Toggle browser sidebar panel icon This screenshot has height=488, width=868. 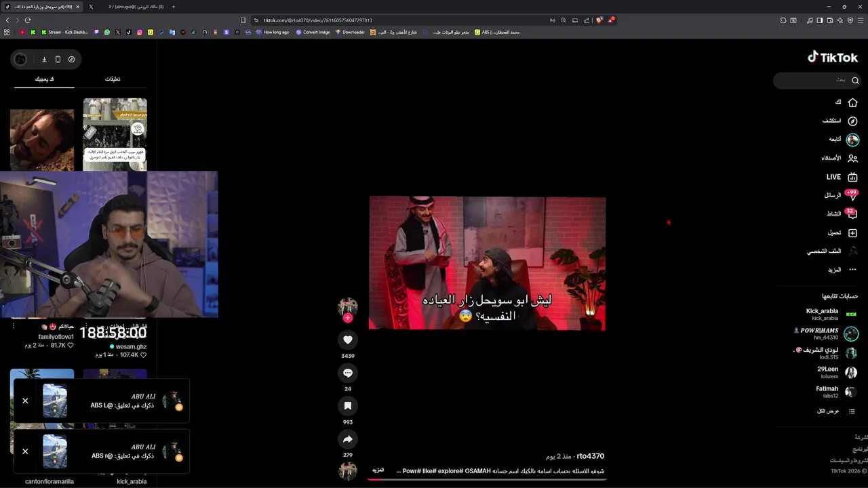[819, 20]
